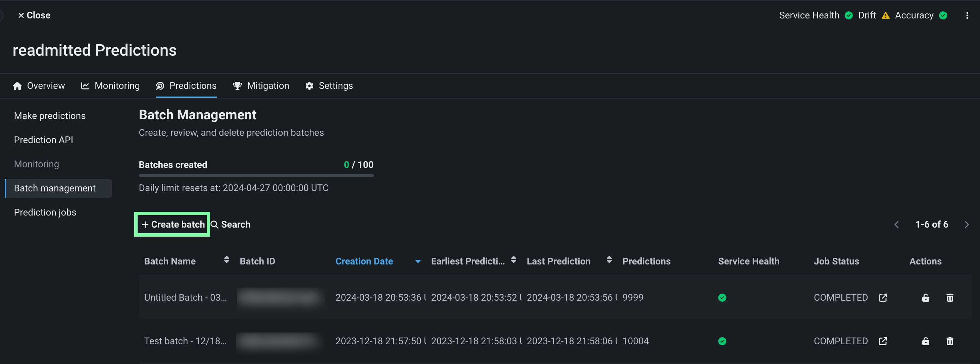Go to previous page of batches

click(x=896, y=225)
